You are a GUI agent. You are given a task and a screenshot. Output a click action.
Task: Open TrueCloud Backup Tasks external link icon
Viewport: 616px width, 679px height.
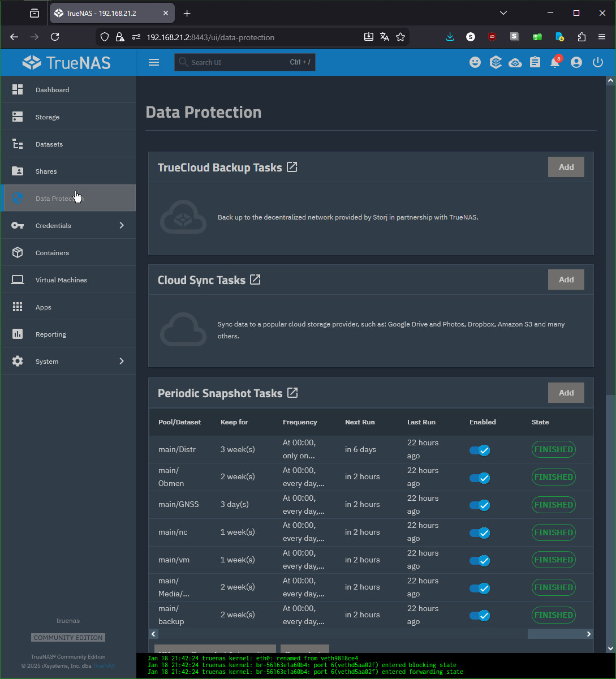pos(292,167)
